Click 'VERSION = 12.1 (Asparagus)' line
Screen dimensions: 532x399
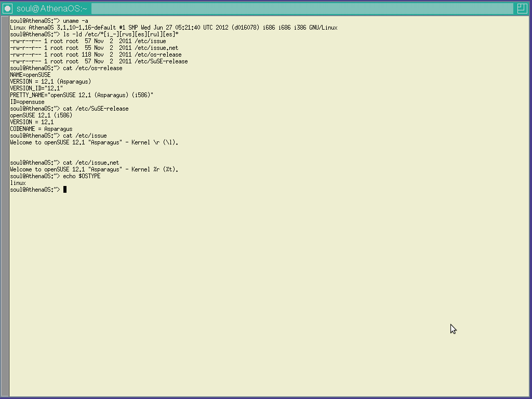coord(50,82)
